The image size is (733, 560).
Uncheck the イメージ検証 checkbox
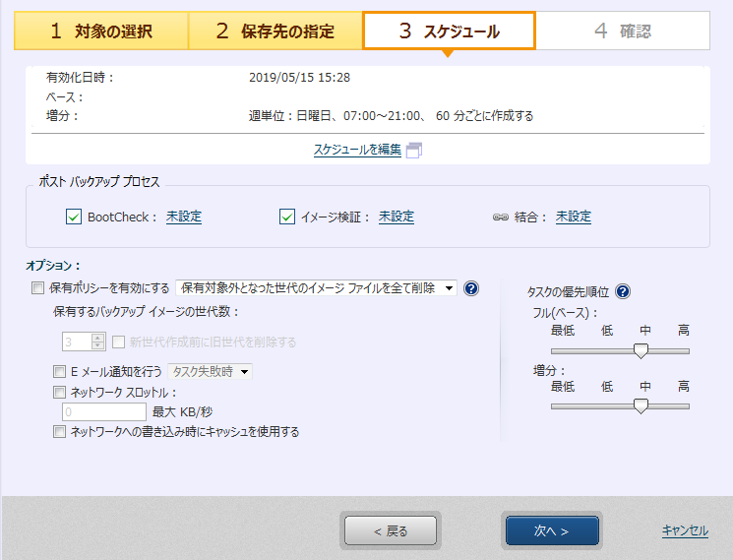point(287,218)
